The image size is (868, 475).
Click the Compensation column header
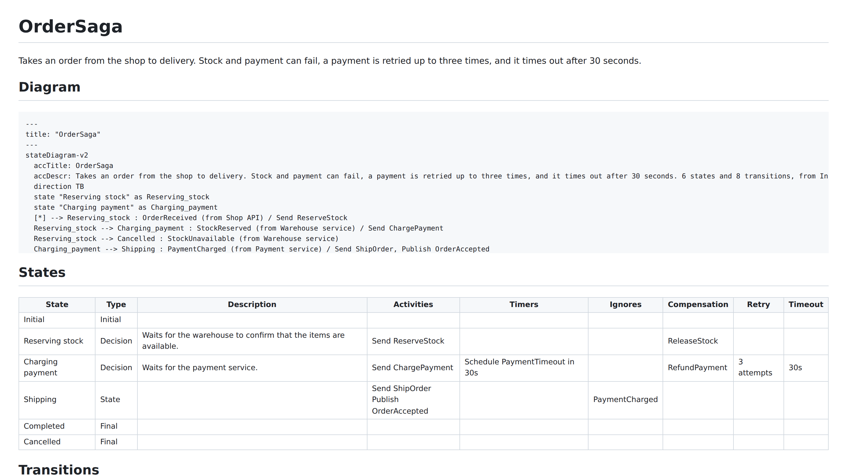pyautogui.click(x=698, y=305)
